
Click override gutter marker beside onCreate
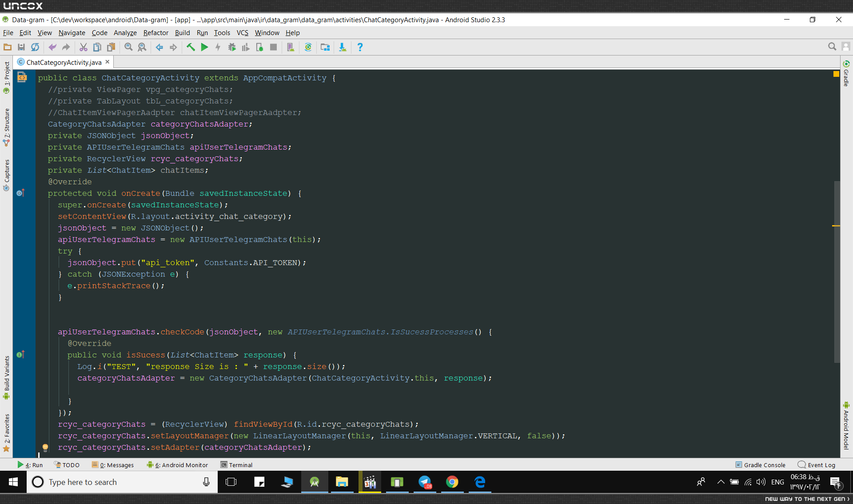[20, 193]
